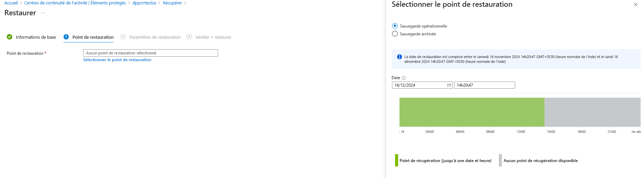This screenshot has width=644, height=178.
Task: Click the Récupérer breadcrumb link
Action: pyautogui.click(x=172, y=3)
